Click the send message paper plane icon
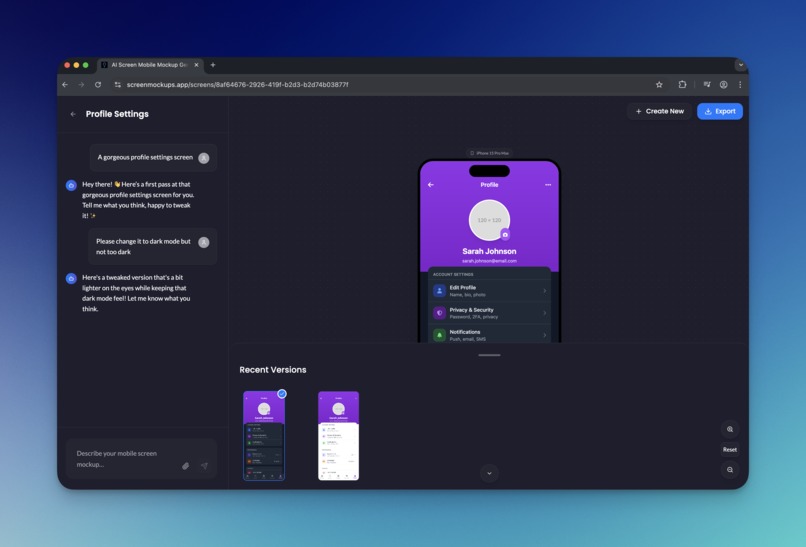Image resolution: width=806 pixels, height=547 pixels. tap(204, 466)
